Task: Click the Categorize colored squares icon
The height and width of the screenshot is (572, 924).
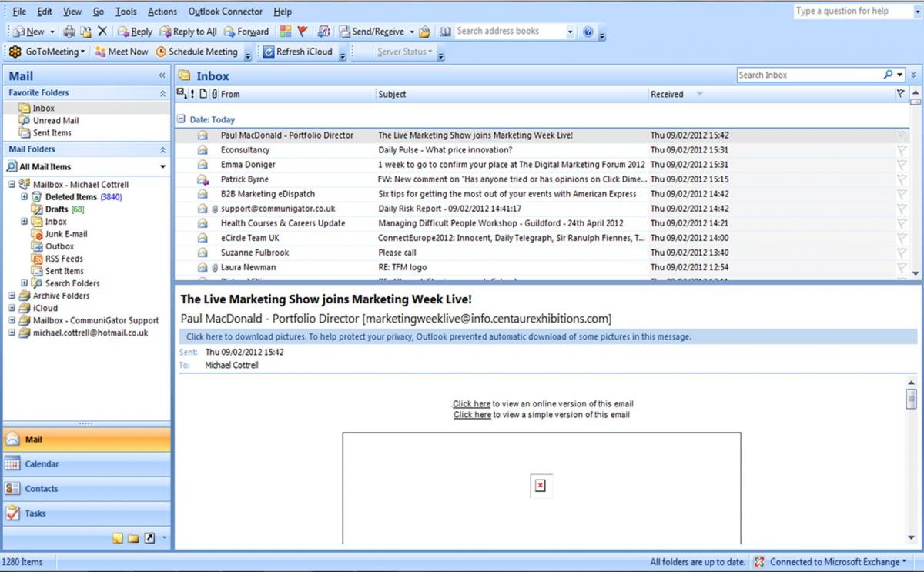Action: pos(286,32)
